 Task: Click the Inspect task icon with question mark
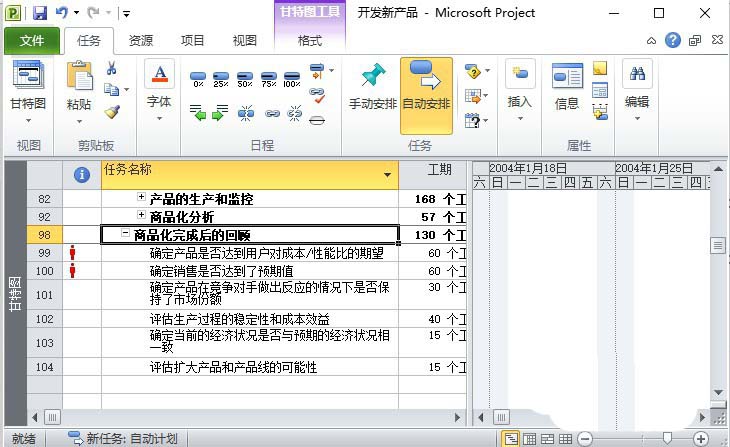click(x=473, y=71)
